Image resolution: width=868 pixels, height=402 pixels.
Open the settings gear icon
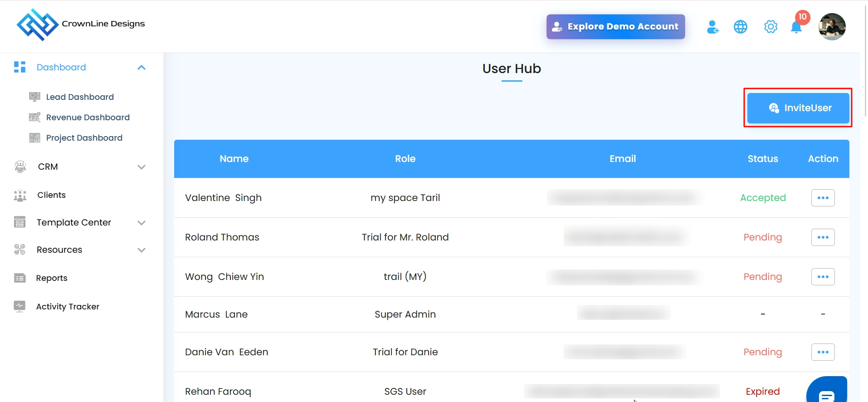click(x=770, y=27)
